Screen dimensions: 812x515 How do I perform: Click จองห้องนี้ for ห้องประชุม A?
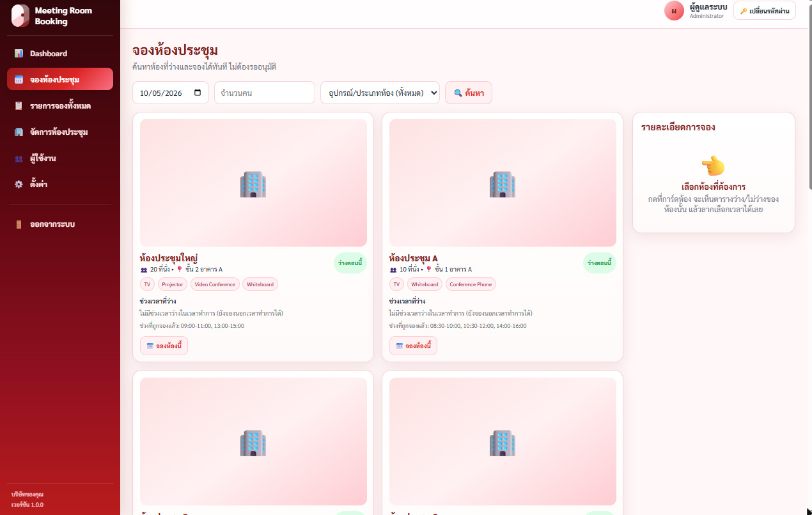click(x=413, y=346)
